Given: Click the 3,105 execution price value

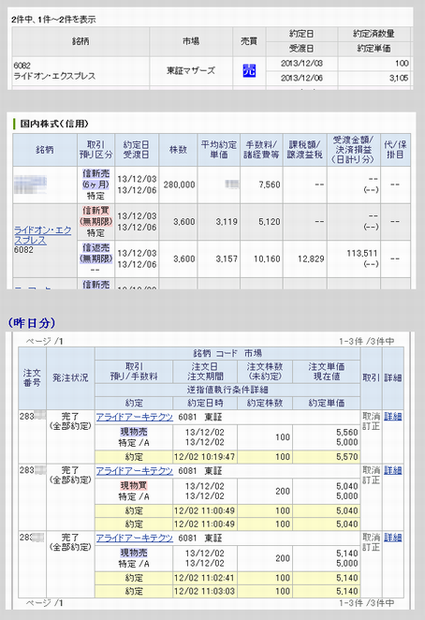Looking at the screenshot, I should click(x=399, y=78).
